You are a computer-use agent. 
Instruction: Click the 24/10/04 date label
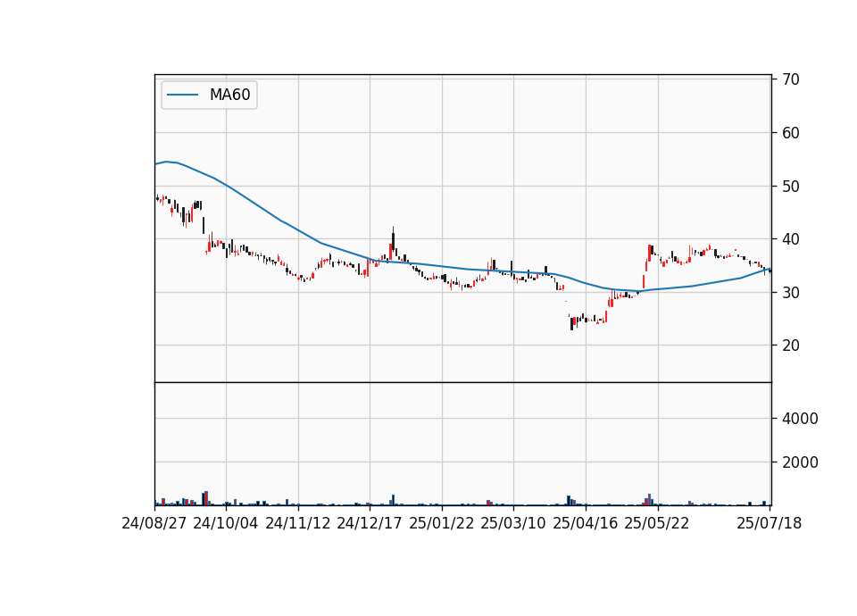226,523
